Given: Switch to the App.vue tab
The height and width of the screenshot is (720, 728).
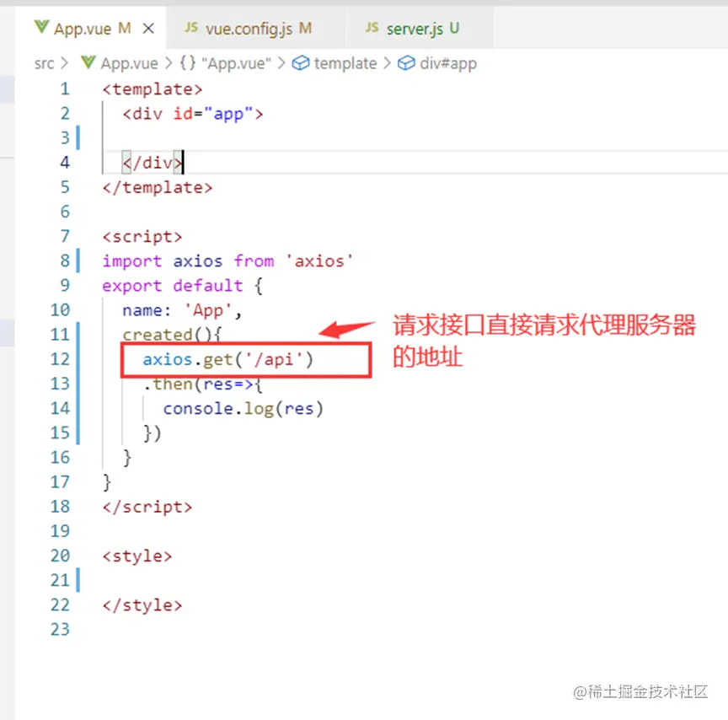Looking at the screenshot, I should (x=91, y=29).
